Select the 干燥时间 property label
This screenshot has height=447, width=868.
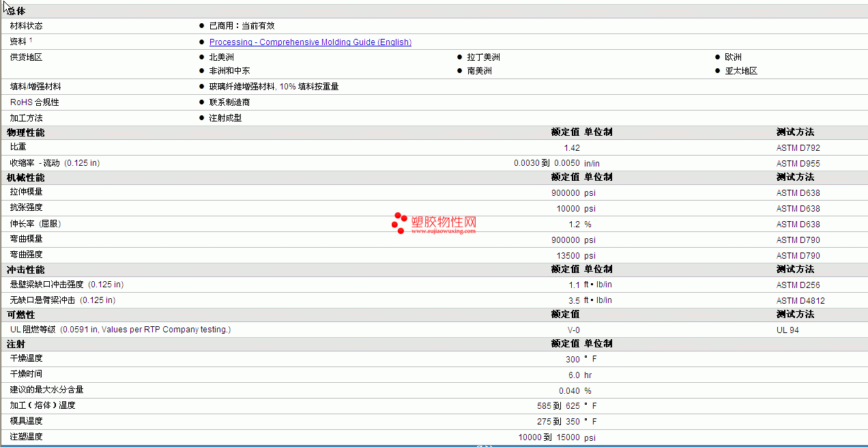click(27, 374)
